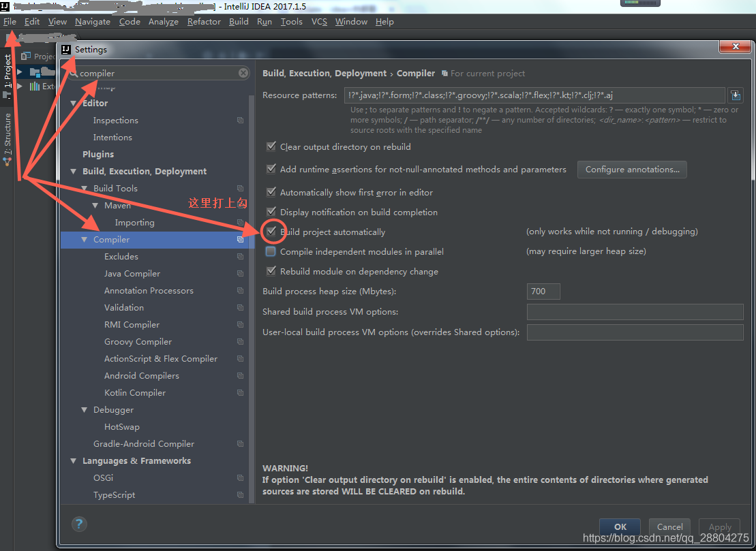This screenshot has width=756, height=551.
Task: Click User-local build process VM options field
Action: tap(635, 332)
